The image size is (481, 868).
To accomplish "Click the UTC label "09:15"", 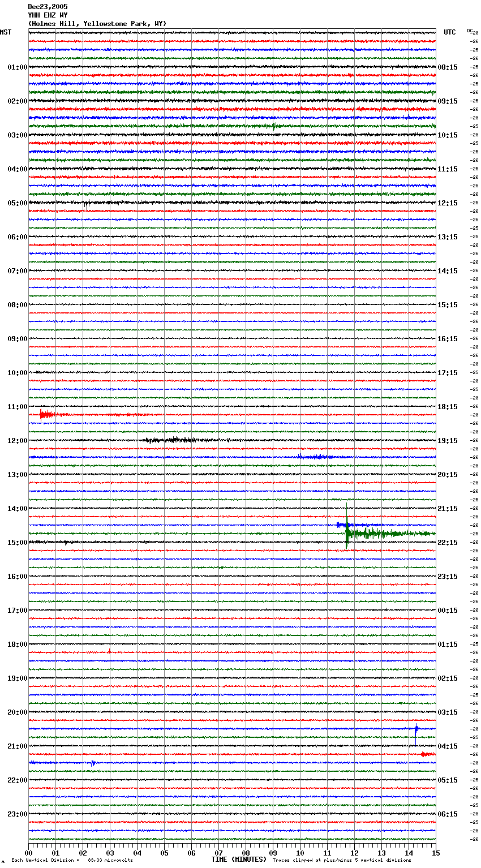I will point(448,101).
